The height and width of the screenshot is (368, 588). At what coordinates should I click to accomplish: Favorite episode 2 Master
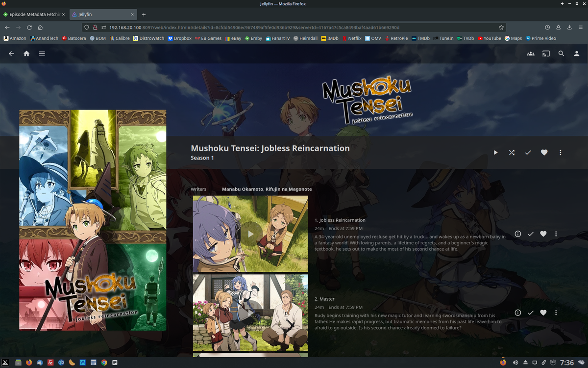click(543, 313)
